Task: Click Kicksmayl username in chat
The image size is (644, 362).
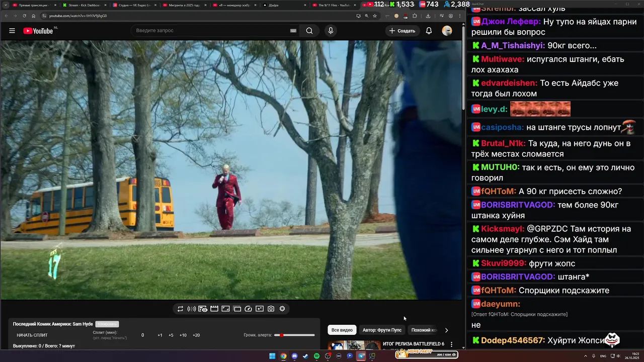Action: pyautogui.click(x=503, y=229)
